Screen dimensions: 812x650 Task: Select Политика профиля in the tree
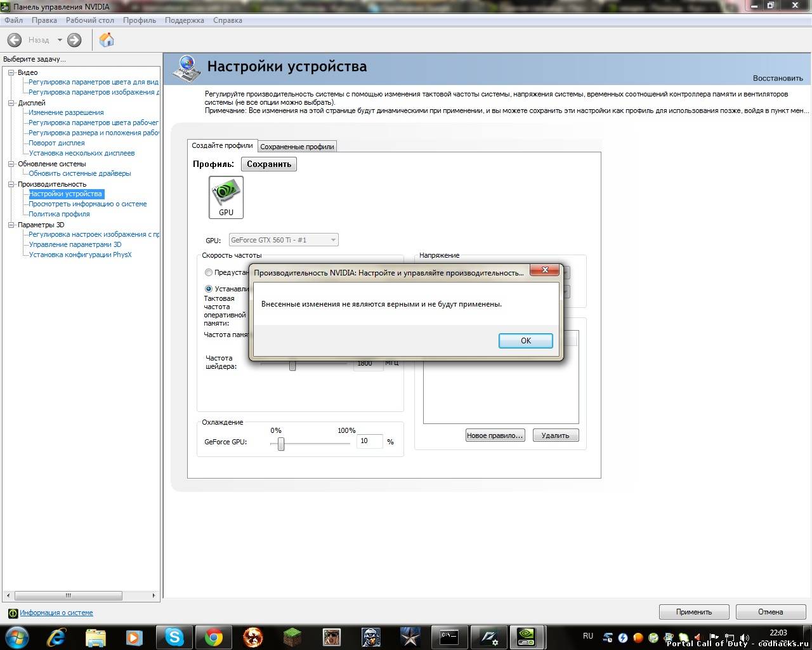coord(59,214)
